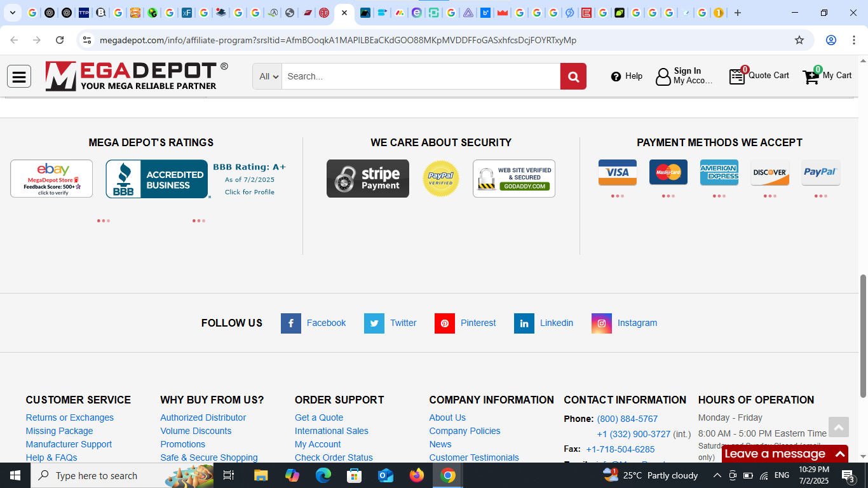Screen dimensions: 868x488
Task: Open Microsoft Edge from the taskbar
Action: (x=323, y=475)
